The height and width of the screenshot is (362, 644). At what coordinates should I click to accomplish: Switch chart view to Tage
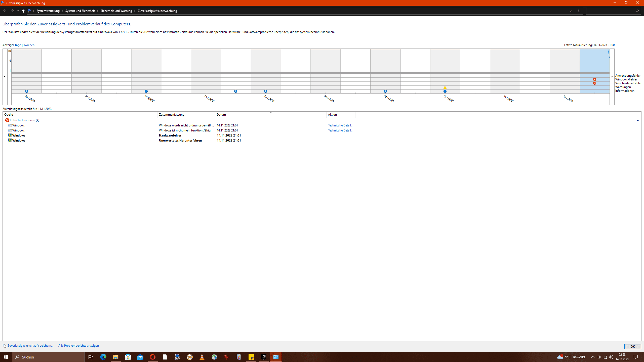[18, 45]
